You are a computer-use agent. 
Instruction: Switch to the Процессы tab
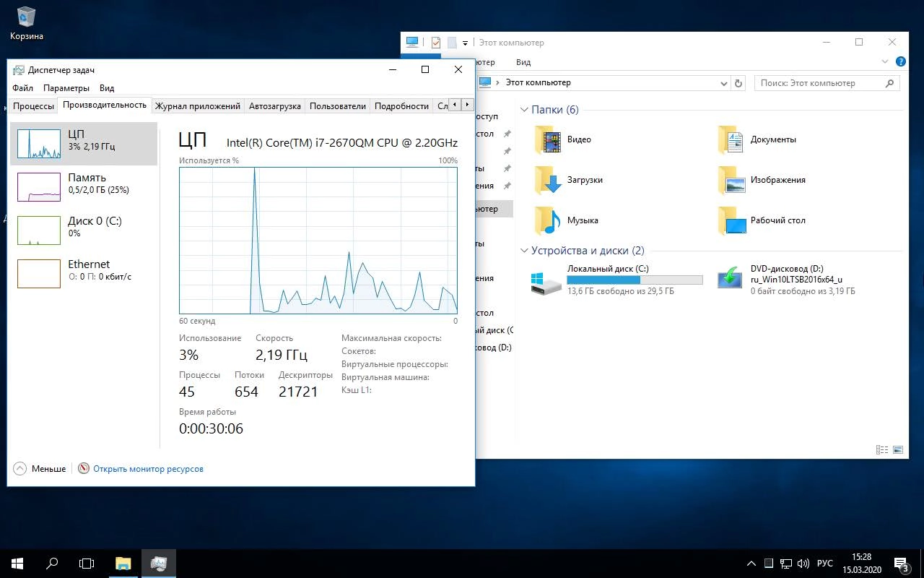point(33,106)
